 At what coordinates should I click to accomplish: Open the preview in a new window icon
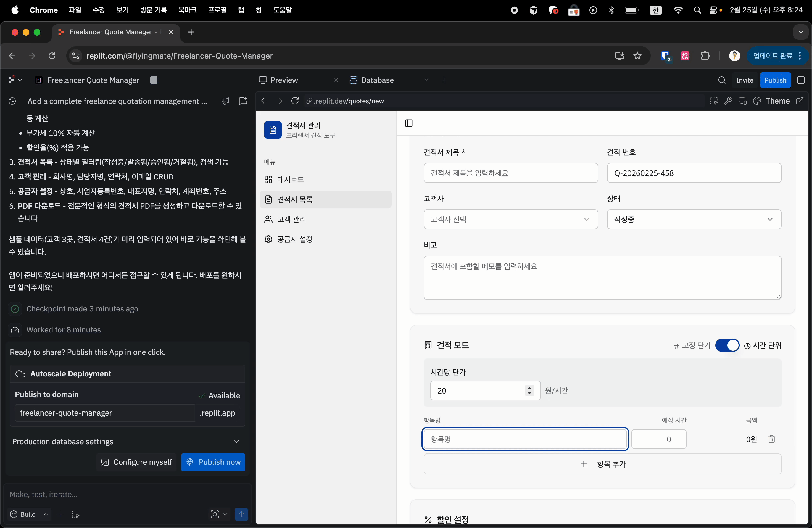point(800,101)
